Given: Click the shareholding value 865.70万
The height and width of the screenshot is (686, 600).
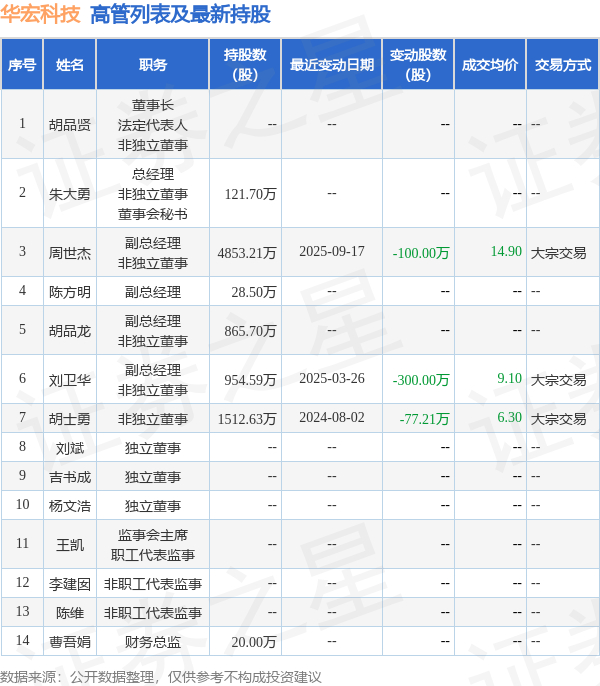Looking at the screenshot, I should [x=250, y=331].
